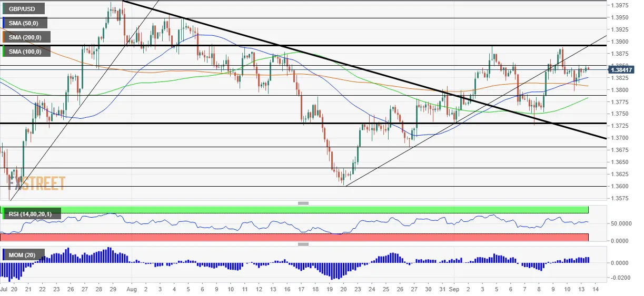Click the 1.3800 price axis label

[x=619, y=90]
